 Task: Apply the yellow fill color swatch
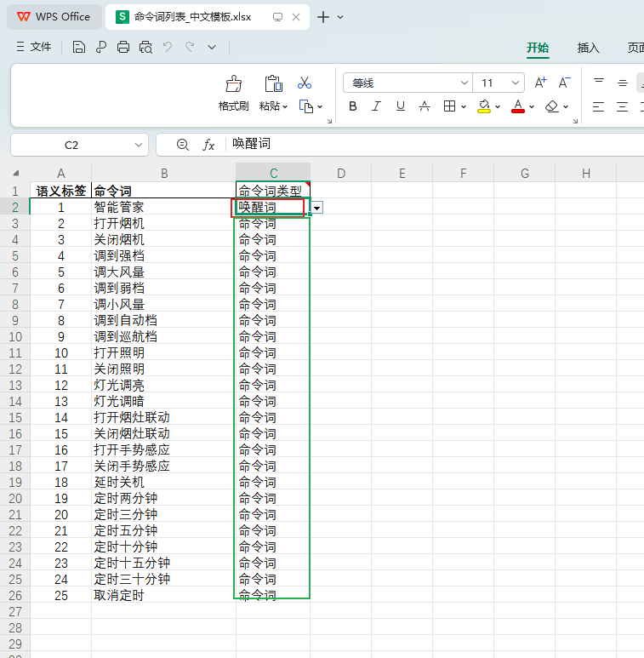point(484,106)
